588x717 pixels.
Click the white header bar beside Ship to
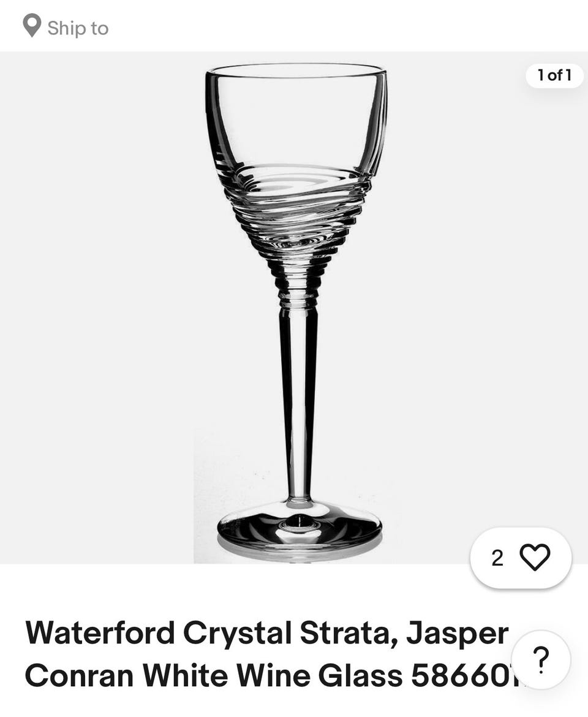pyautogui.click(x=347, y=26)
